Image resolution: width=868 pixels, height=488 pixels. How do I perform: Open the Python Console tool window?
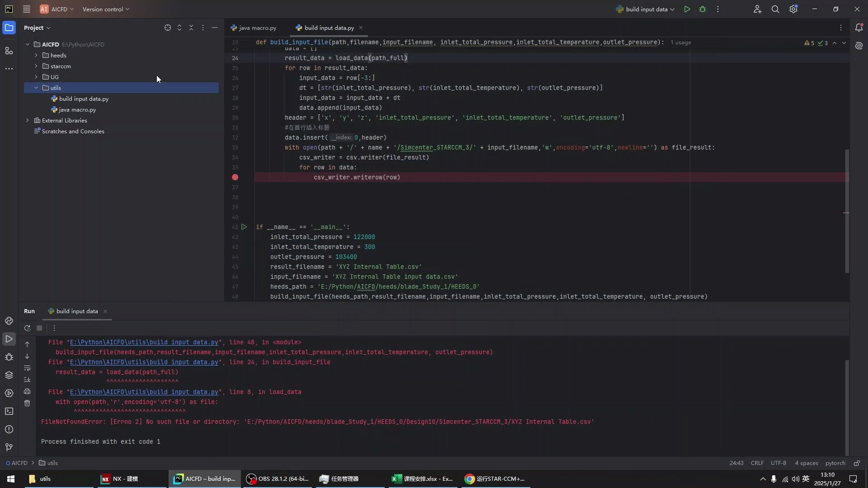tap(9, 321)
